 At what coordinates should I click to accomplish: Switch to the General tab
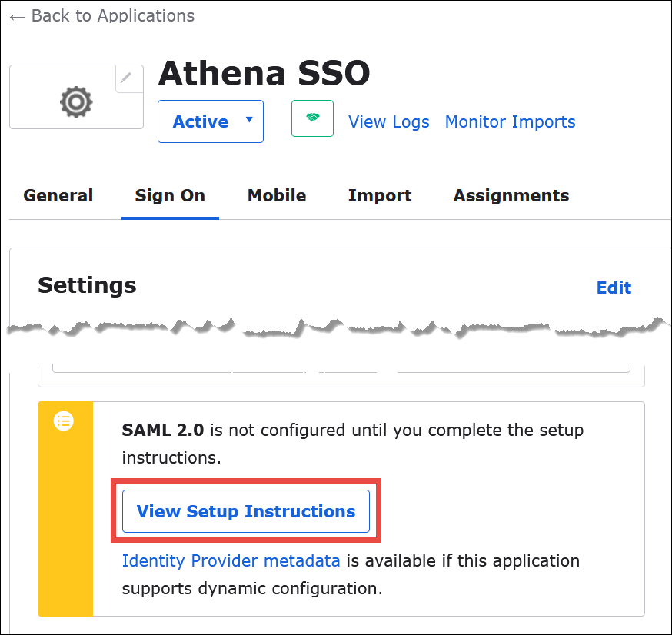58,195
